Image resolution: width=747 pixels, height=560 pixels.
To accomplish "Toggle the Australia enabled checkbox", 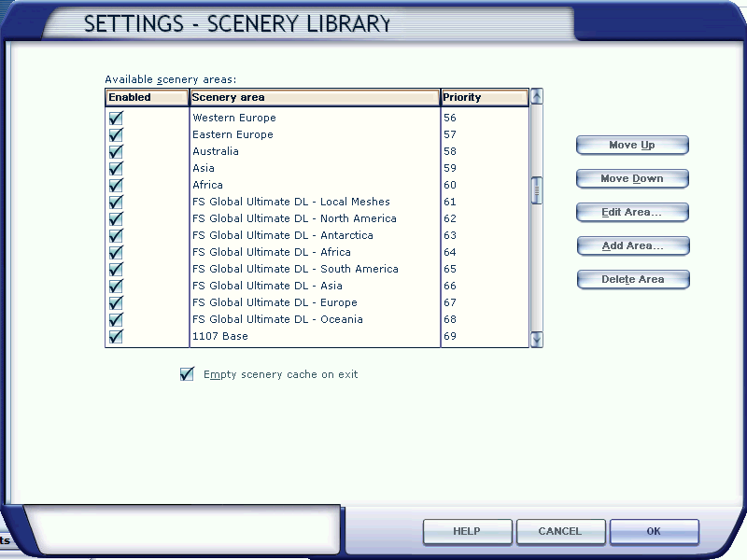I will (x=116, y=152).
